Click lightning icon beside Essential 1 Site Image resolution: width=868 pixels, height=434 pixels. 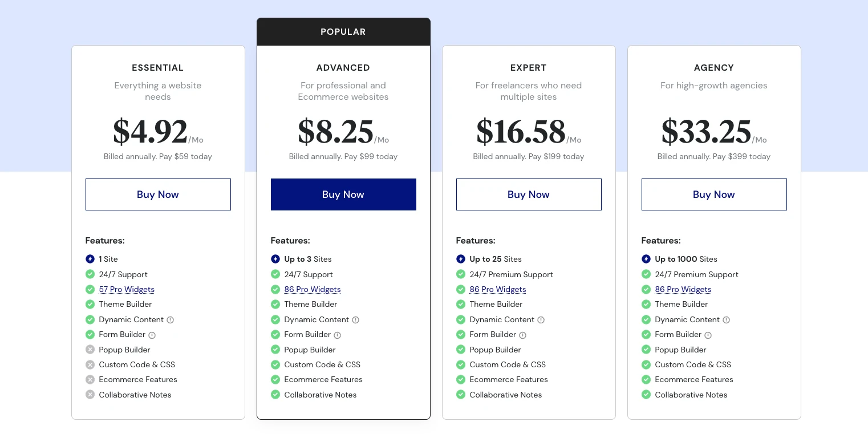(x=90, y=259)
